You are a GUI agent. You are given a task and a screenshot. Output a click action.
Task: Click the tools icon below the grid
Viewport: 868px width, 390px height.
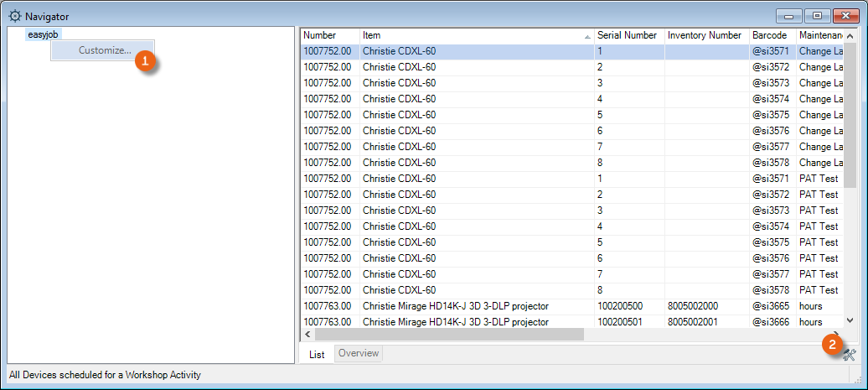click(849, 354)
